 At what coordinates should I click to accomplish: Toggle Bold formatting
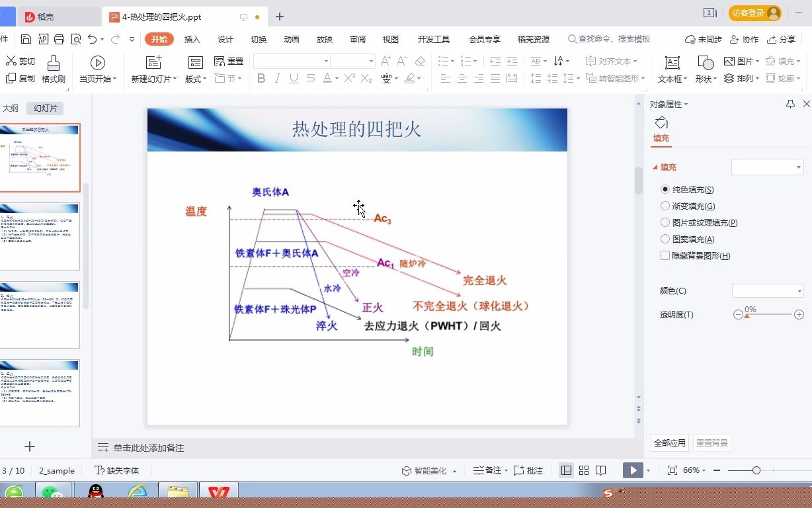(261, 78)
